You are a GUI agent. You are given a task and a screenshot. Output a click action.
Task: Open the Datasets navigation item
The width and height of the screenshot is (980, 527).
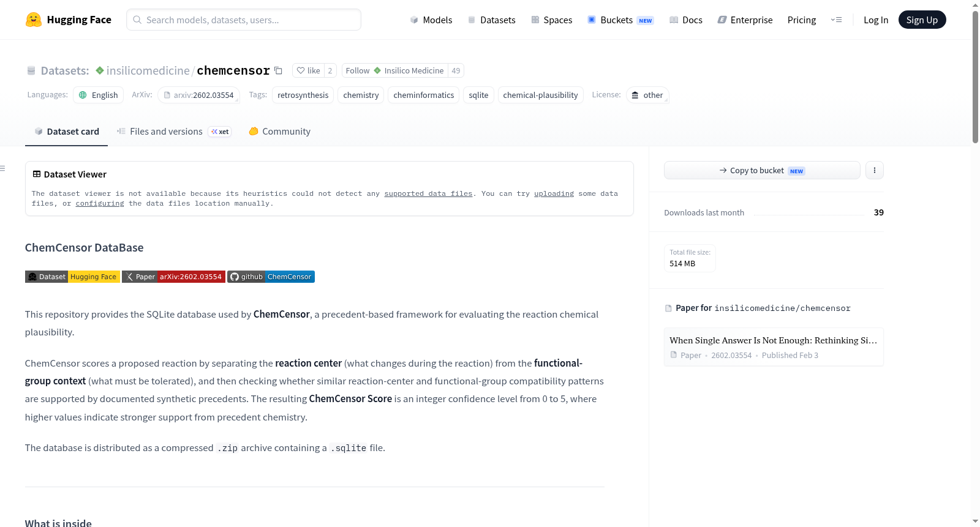[492, 20]
